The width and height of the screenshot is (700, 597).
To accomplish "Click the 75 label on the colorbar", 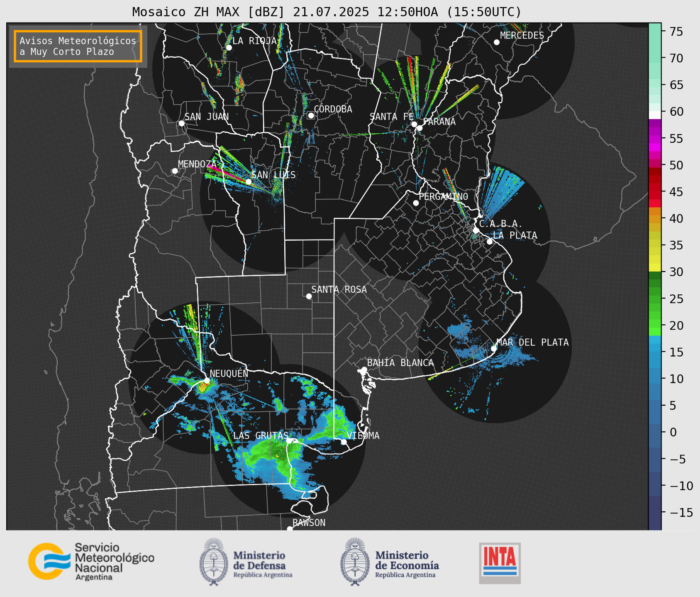I will point(676,32).
